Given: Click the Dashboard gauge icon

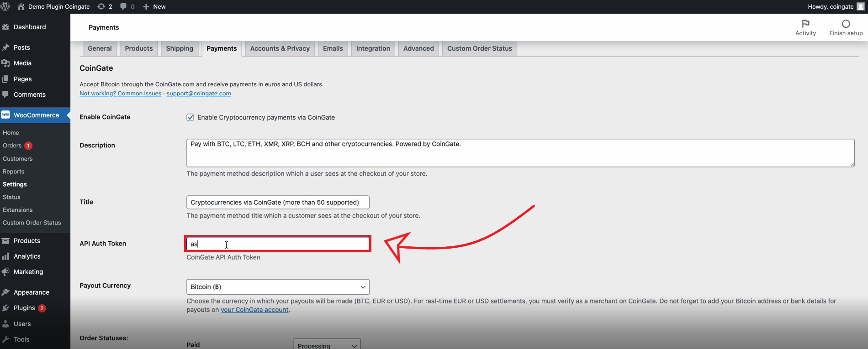Looking at the screenshot, I should [6, 27].
